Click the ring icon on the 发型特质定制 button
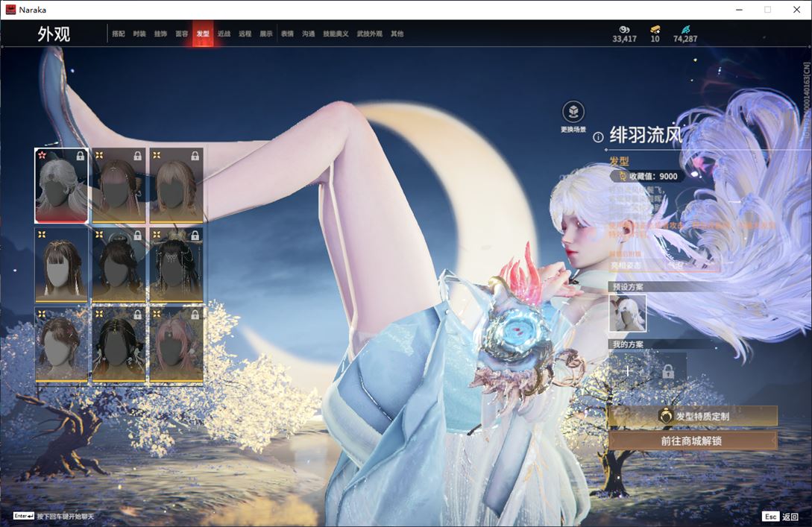This screenshot has height=527, width=812. click(x=665, y=416)
